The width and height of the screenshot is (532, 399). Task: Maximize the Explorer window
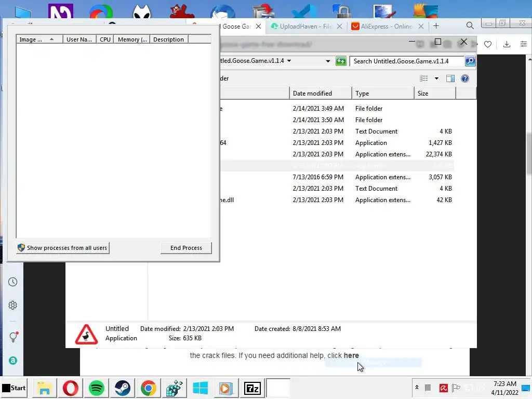point(437,42)
